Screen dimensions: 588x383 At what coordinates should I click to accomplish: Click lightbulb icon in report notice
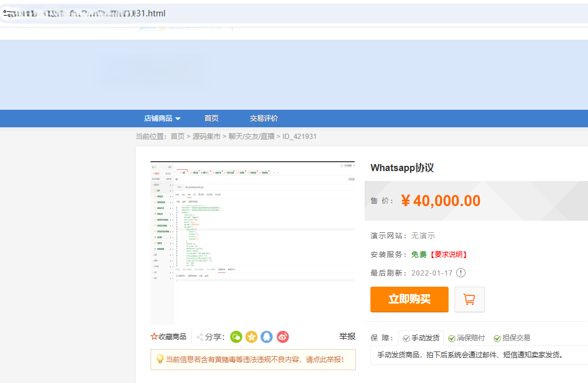coord(160,359)
